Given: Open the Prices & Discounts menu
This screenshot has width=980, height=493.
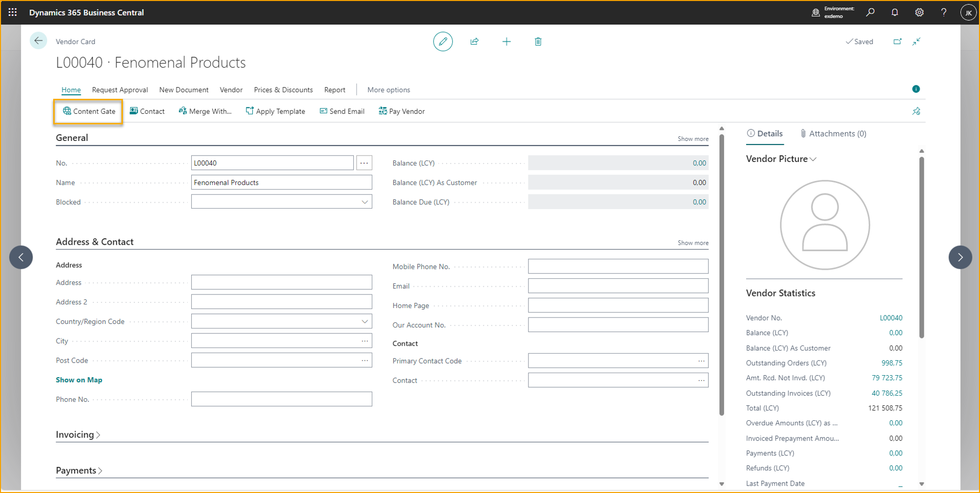Looking at the screenshot, I should pos(283,90).
